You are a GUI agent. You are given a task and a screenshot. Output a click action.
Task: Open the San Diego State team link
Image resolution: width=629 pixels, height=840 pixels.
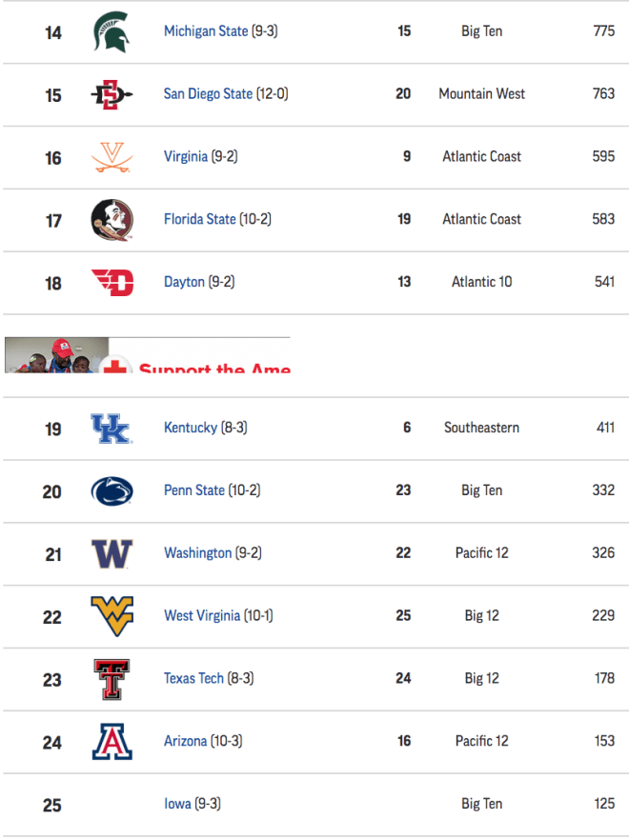click(x=208, y=93)
